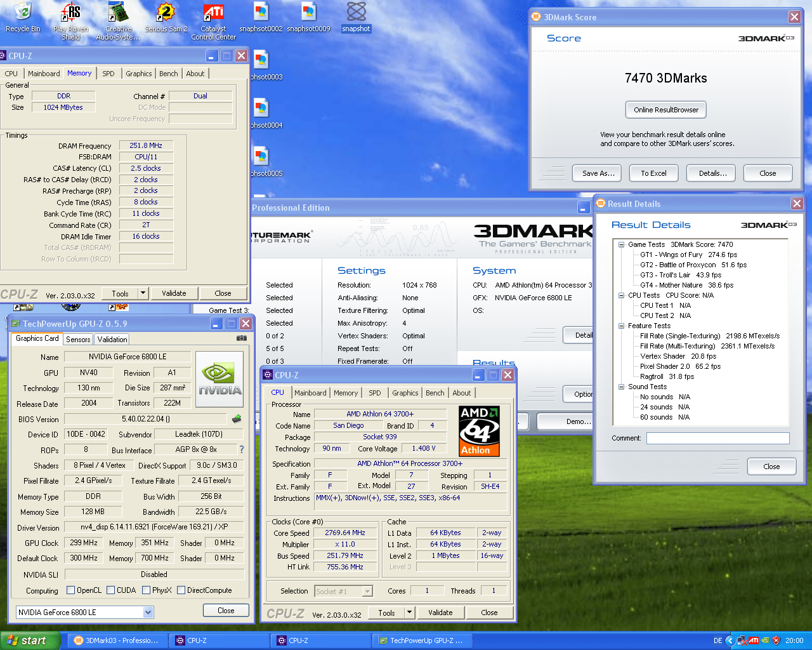Click the DE language indicator in the taskbar

pos(717,640)
